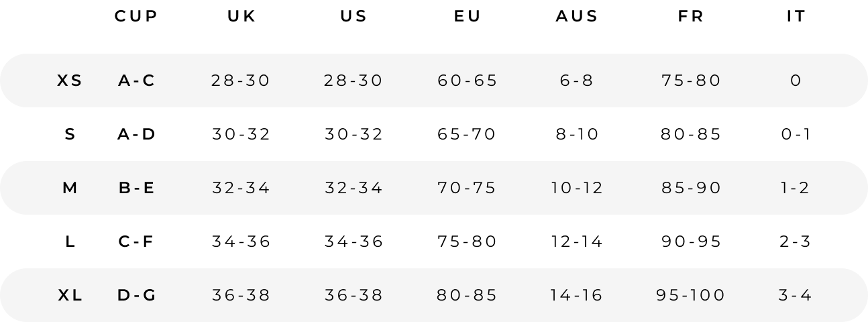Select cup range D-G

(137, 295)
